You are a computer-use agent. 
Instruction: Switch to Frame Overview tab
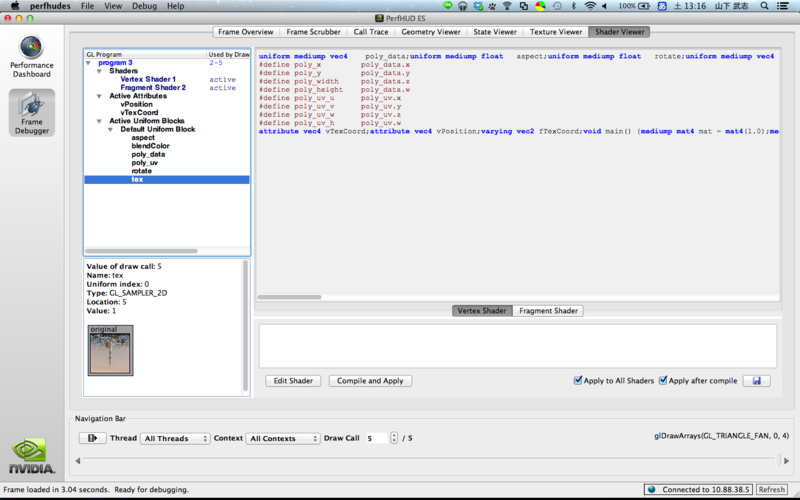(246, 32)
